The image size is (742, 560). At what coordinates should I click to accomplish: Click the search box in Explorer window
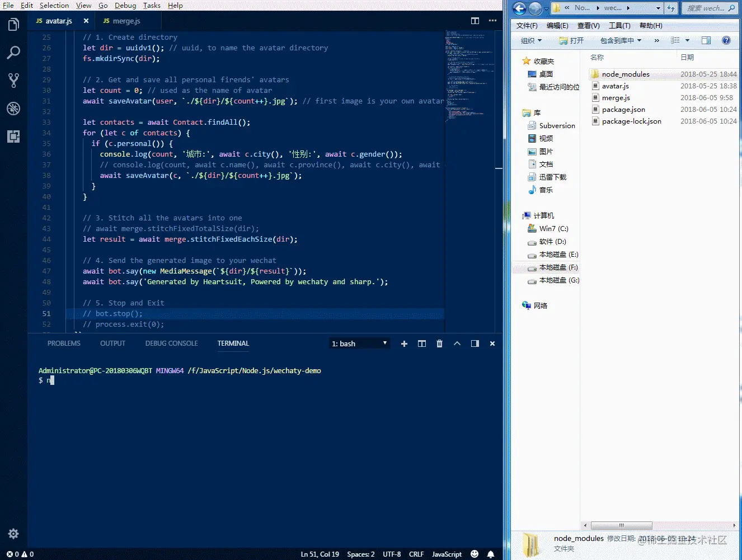710,8
